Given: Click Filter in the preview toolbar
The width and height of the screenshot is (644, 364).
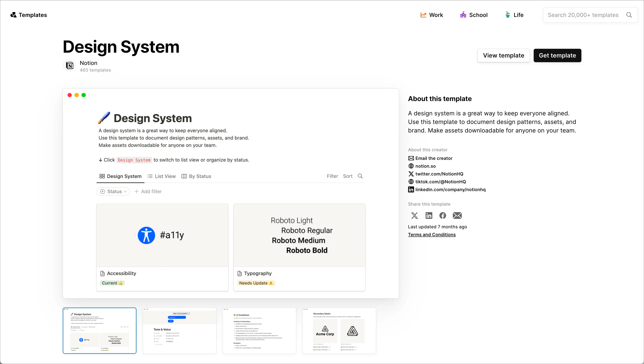Looking at the screenshot, I should tap(332, 176).
